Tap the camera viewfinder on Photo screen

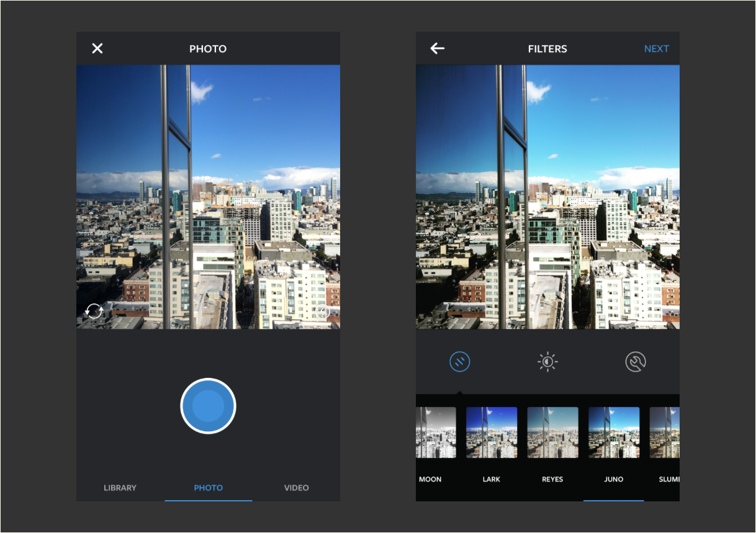208,197
